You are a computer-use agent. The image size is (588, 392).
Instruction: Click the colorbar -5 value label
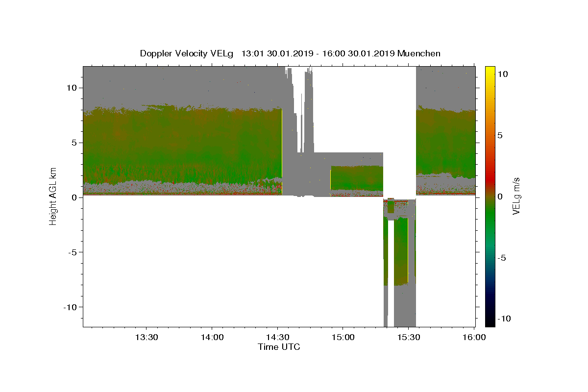501,258
